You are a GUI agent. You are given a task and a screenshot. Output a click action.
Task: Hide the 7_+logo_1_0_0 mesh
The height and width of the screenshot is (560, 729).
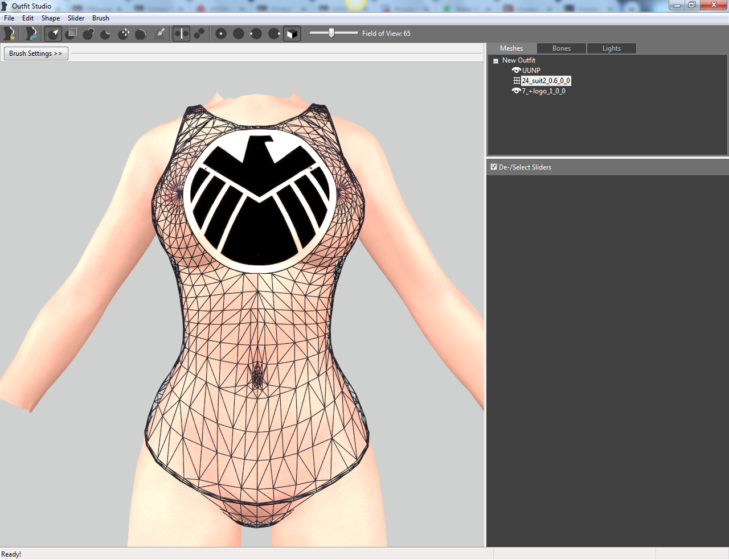[517, 91]
